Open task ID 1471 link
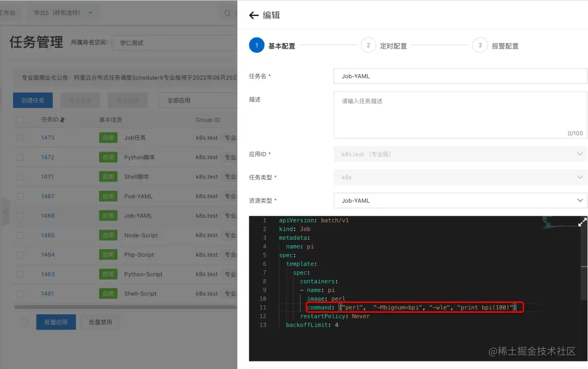Screen dimensions: 588x369 point(47,177)
